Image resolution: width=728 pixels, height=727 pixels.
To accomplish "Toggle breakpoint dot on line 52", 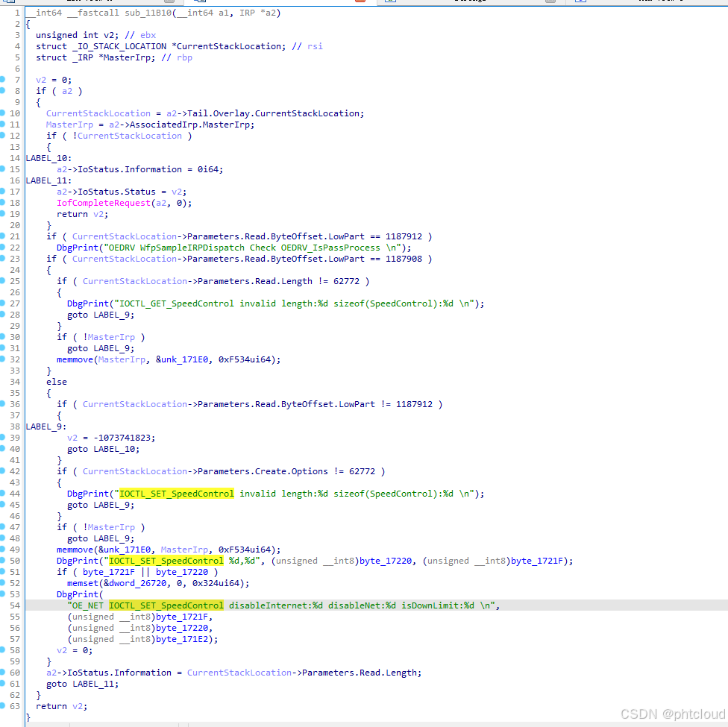I will pos(2,582).
